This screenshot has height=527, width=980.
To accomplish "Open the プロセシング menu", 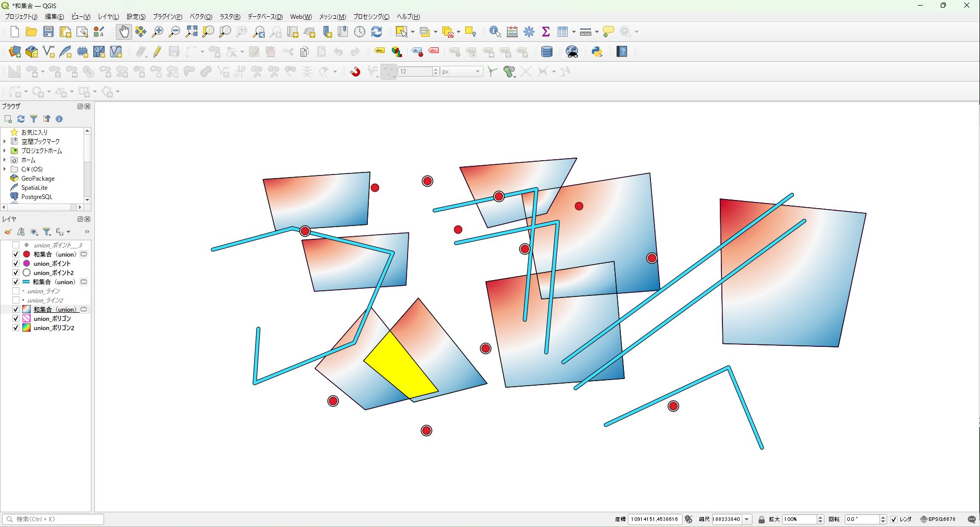I will point(371,17).
